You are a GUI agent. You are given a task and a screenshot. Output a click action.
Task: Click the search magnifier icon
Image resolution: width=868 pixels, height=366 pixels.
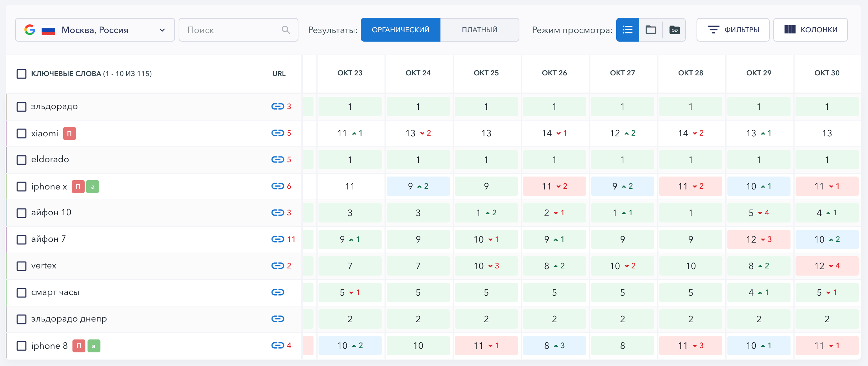[x=286, y=30]
